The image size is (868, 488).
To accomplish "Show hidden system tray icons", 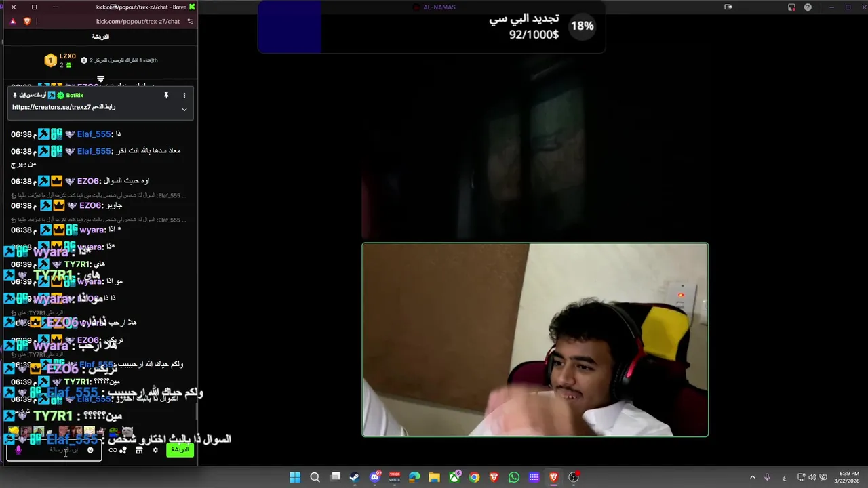I will (x=752, y=477).
